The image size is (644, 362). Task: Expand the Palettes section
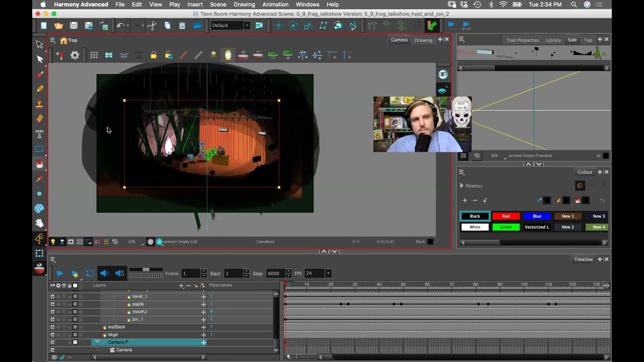tap(461, 186)
